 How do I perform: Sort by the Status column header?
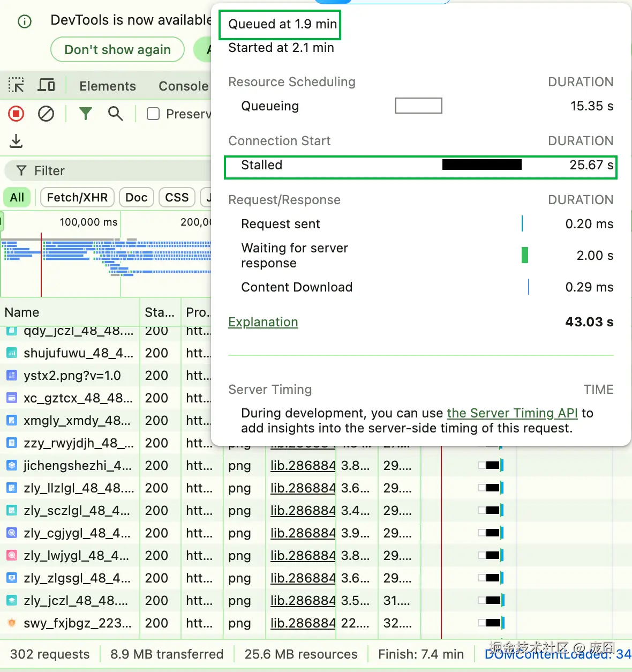tap(160, 312)
